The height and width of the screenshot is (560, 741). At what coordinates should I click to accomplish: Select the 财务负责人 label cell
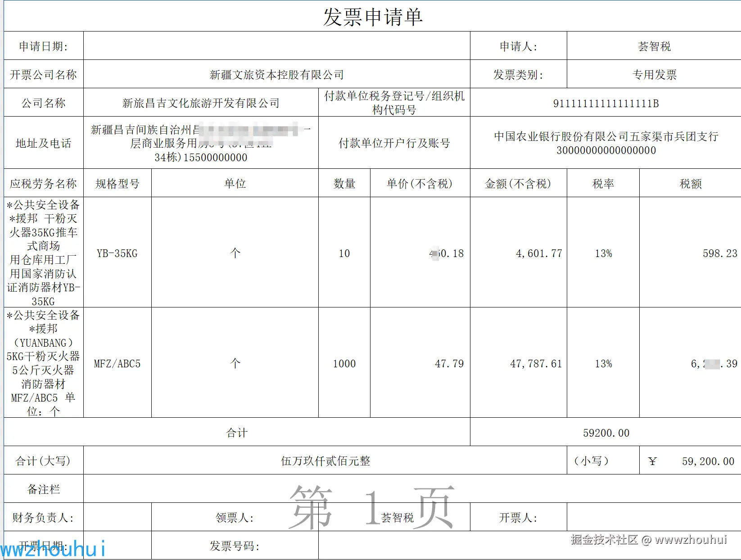click(x=44, y=517)
